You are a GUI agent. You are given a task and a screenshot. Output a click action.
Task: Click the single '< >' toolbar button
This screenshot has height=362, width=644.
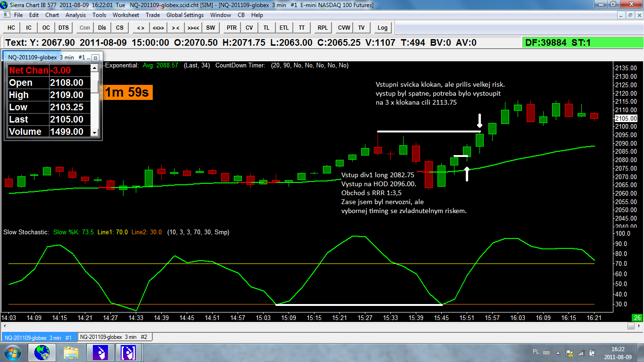coord(140,28)
